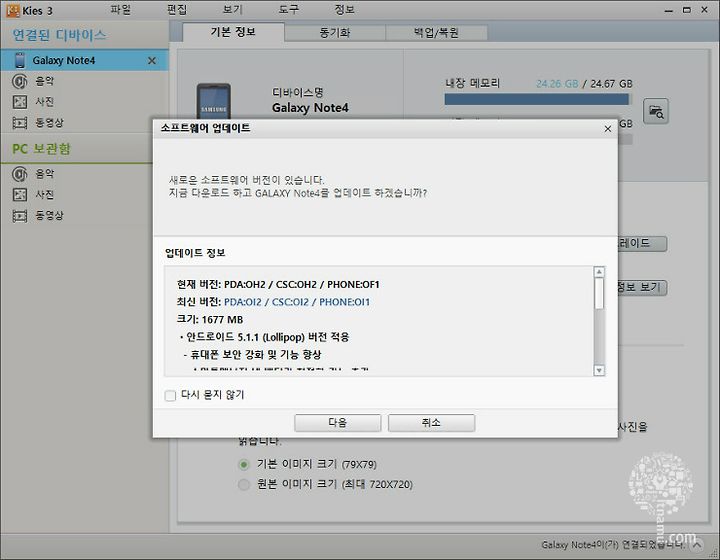Click the 안드로이드 5.1.1 (Lollipop) line
The height and width of the screenshot is (560, 720).
click(x=267, y=337)
